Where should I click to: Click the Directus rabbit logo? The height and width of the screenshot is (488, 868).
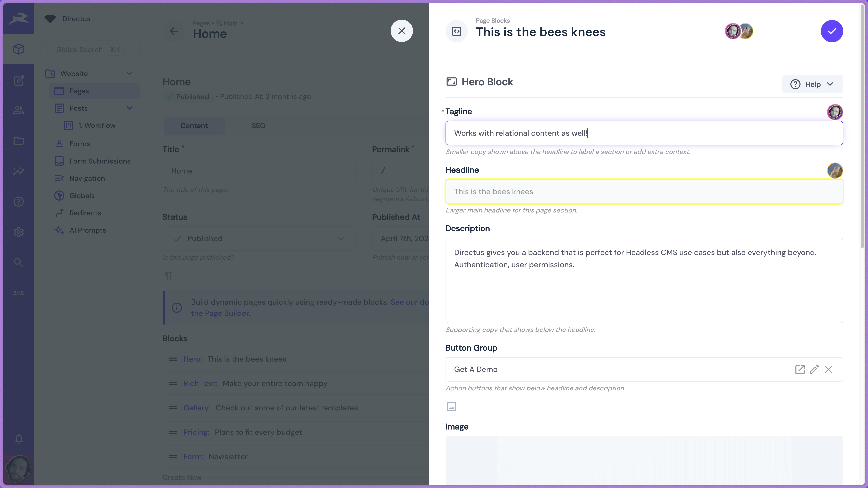coord(18,18)
